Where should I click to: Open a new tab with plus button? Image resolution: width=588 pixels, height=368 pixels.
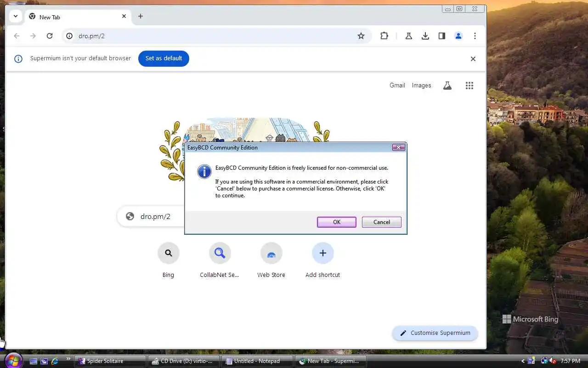(141, 16)
